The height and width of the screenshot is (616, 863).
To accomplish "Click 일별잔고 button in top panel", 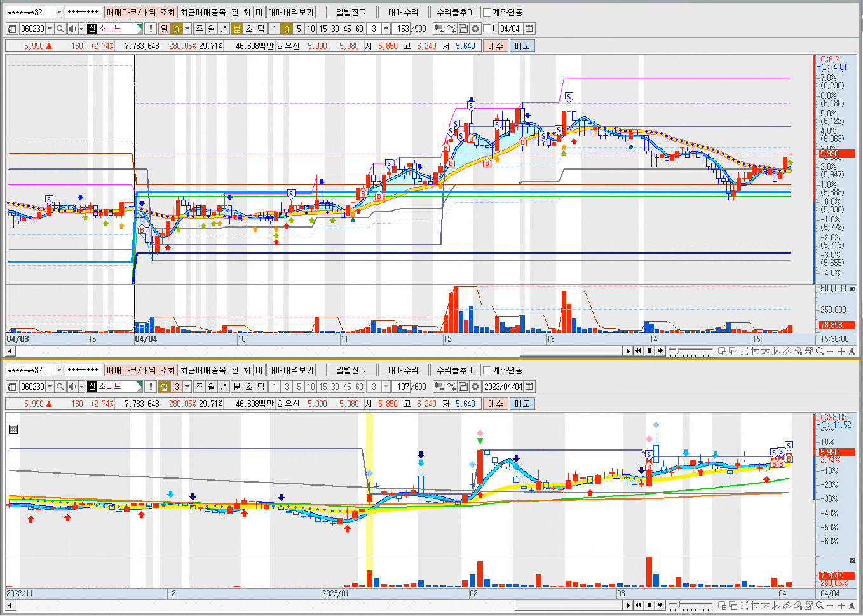I will tap(351, 12).
